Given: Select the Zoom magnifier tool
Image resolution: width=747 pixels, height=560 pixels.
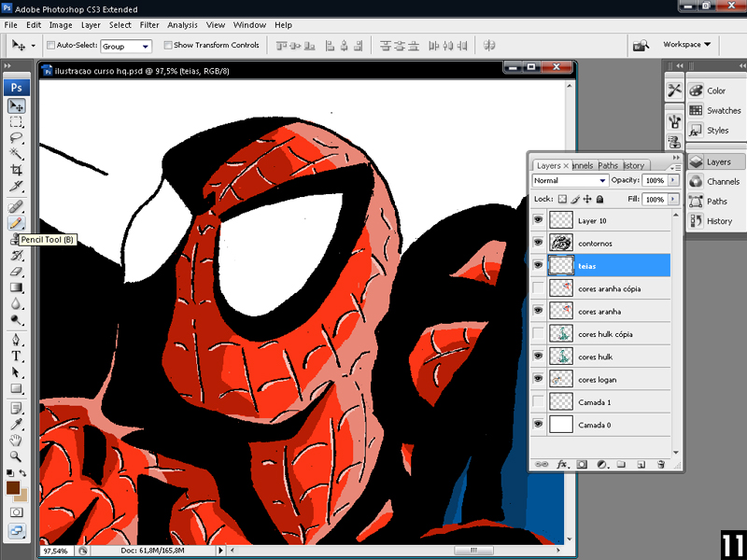Looking at the screenshot, I should tap(16, 456).
